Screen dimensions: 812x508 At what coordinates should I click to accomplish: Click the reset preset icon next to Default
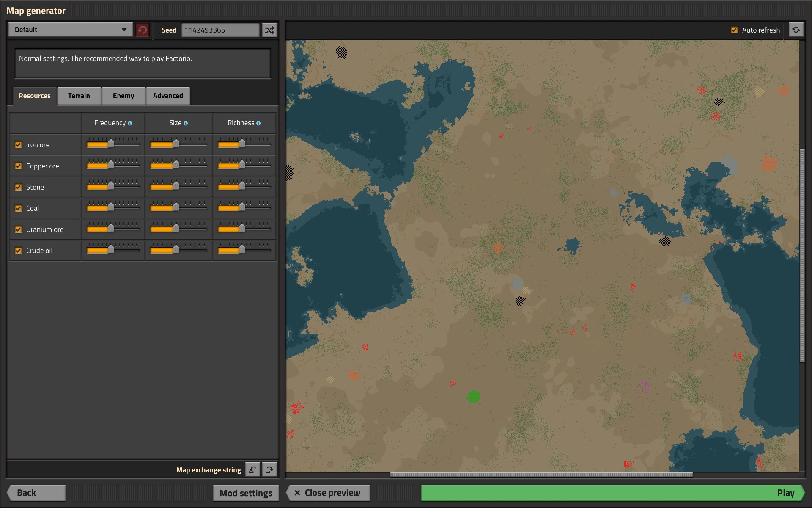(143, 30)
